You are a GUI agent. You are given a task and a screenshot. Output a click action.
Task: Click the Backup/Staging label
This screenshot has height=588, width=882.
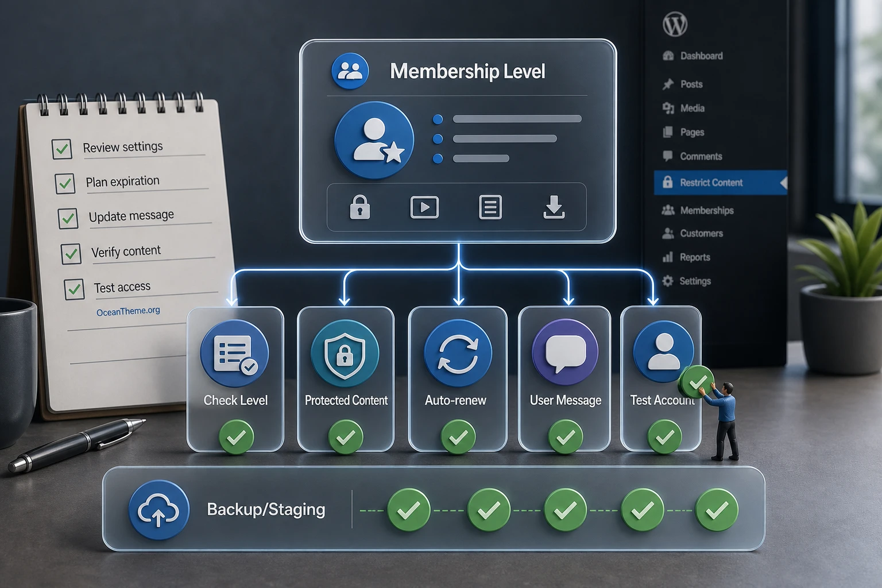[266, 510]
